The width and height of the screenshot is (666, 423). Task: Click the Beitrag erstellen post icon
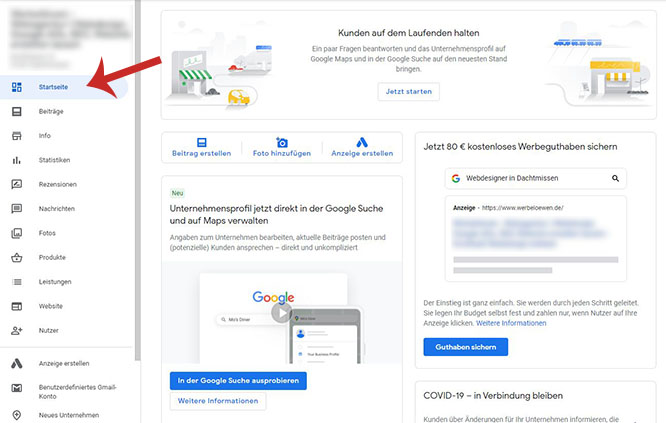pyautogui.click(x=202, y=142)
